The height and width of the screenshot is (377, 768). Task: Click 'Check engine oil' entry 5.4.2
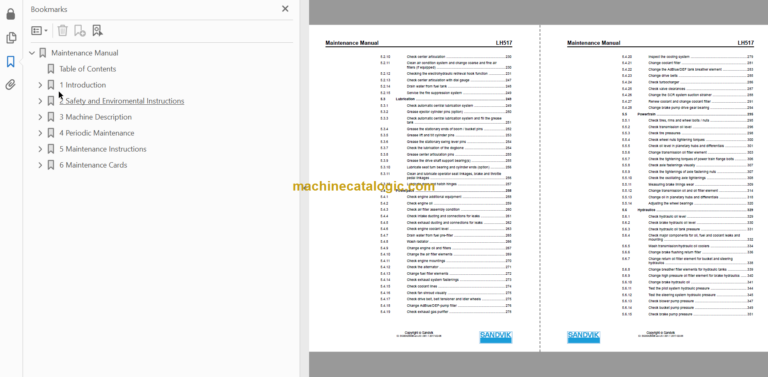446,203
